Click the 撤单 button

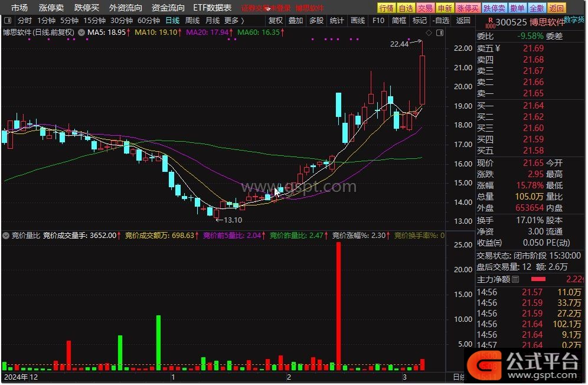(x=518, y=8)
